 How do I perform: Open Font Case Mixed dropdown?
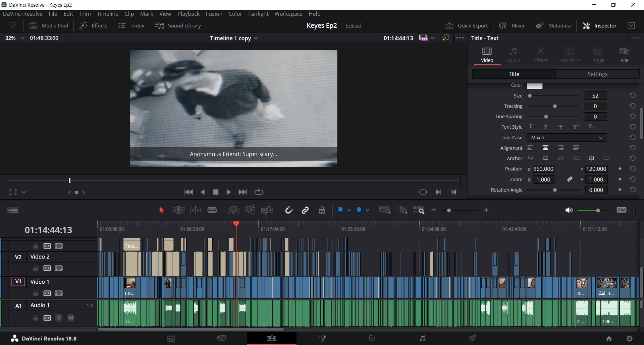coord(567,138)
